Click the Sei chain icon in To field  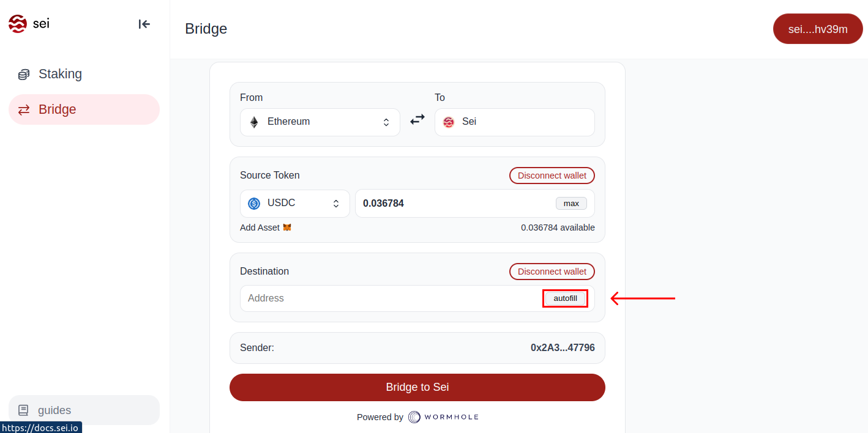tap(449, 122)
